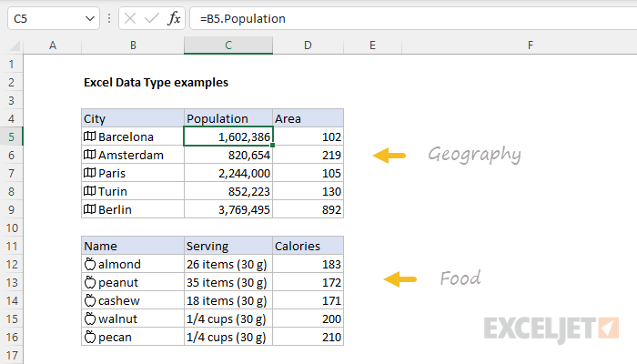Select the 'Excel Data Type examples' title cell
The width and height of the screenshot is (637, 364).
click(x=156, y=83)
